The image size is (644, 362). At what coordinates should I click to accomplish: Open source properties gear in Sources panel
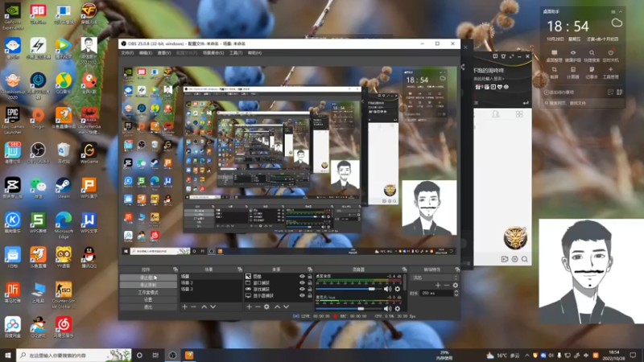click(266, 306)
